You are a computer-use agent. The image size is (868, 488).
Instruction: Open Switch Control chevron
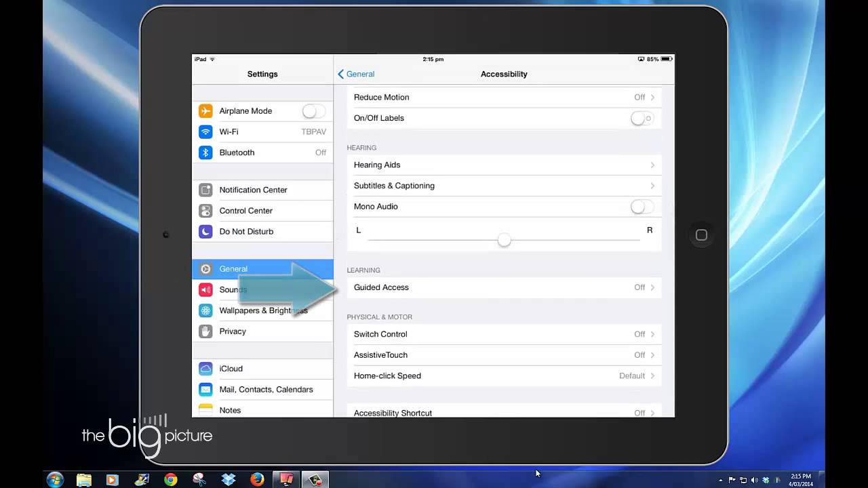pyautogui.click(x=652, y=334)
